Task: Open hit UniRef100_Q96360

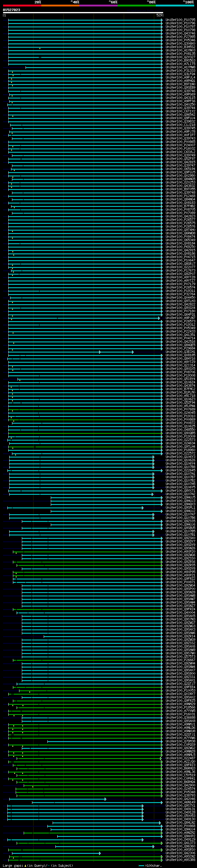Action: [x=180, y=846]
